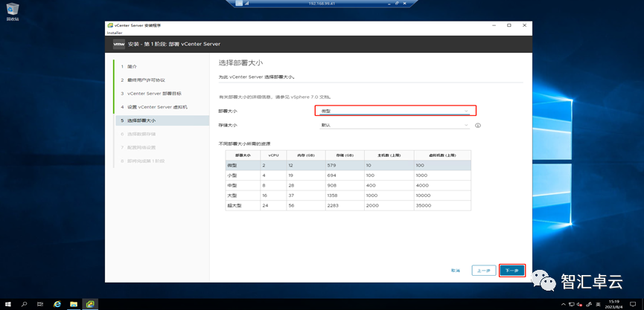Viewport: 644px width, 310px height.
Task: Click the vCPU column header
Action: click(273, 155)
